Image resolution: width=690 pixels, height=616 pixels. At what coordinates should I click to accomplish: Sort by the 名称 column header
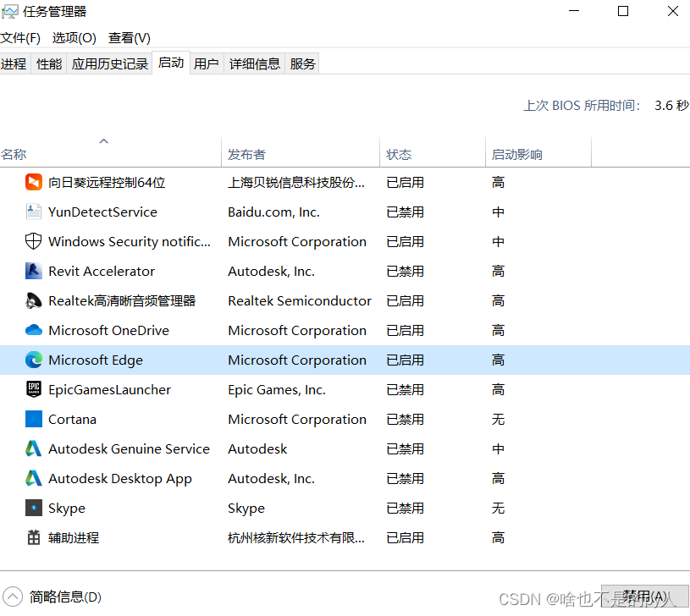[x=110, y=152]
